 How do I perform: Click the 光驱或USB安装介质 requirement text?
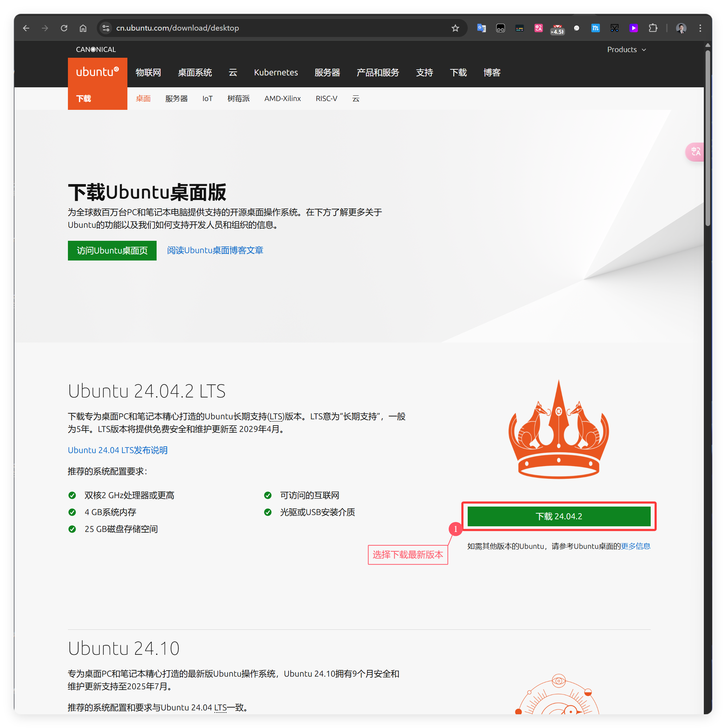click(317, 512)
